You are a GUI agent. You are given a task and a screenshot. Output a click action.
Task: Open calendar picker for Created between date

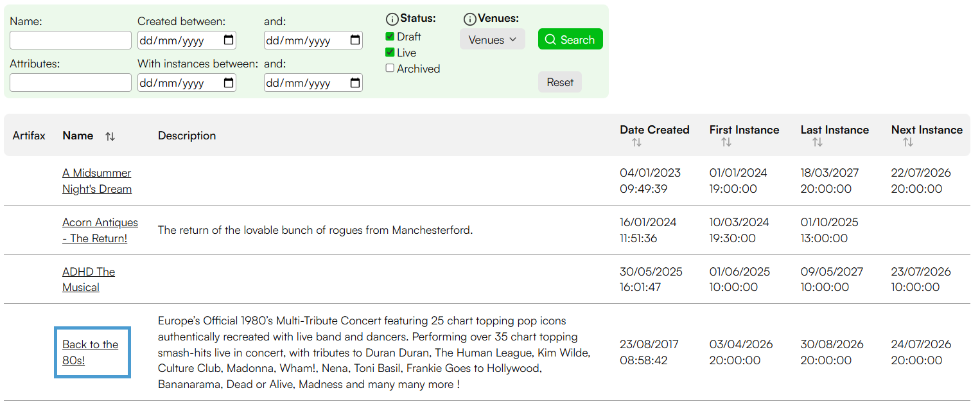pos(229,40)
